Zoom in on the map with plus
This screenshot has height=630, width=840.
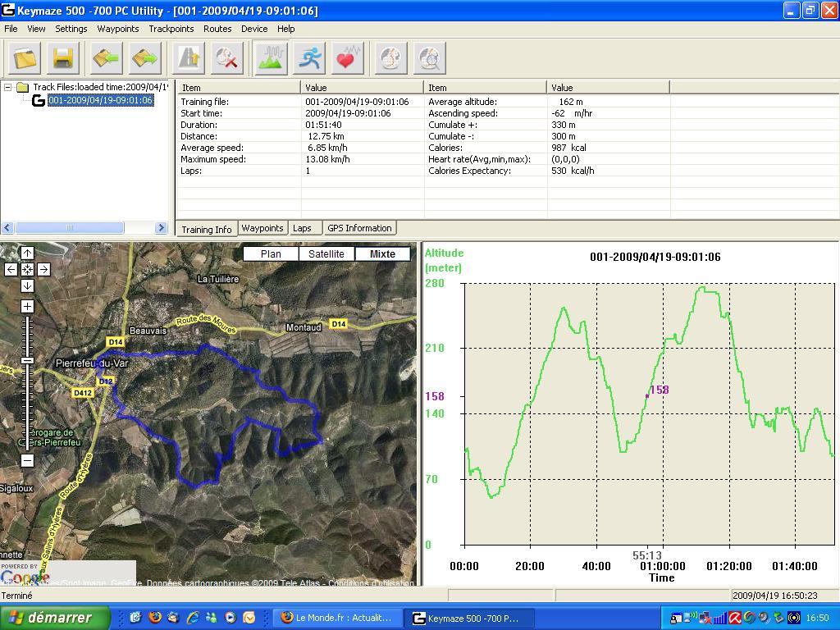[x=27, y=307]
